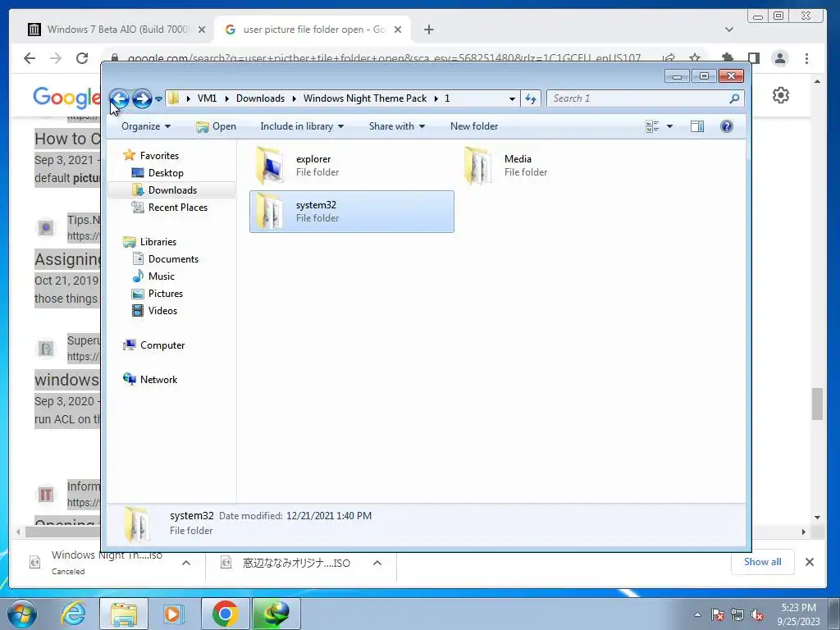Screen dimensions: 840x630
Task: Expand the arrow after Downloads breadcrumb
Action: (x=294, y=98)
